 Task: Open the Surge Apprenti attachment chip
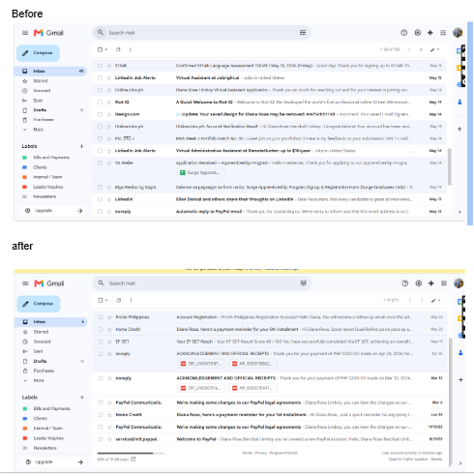tap(200, 173)
